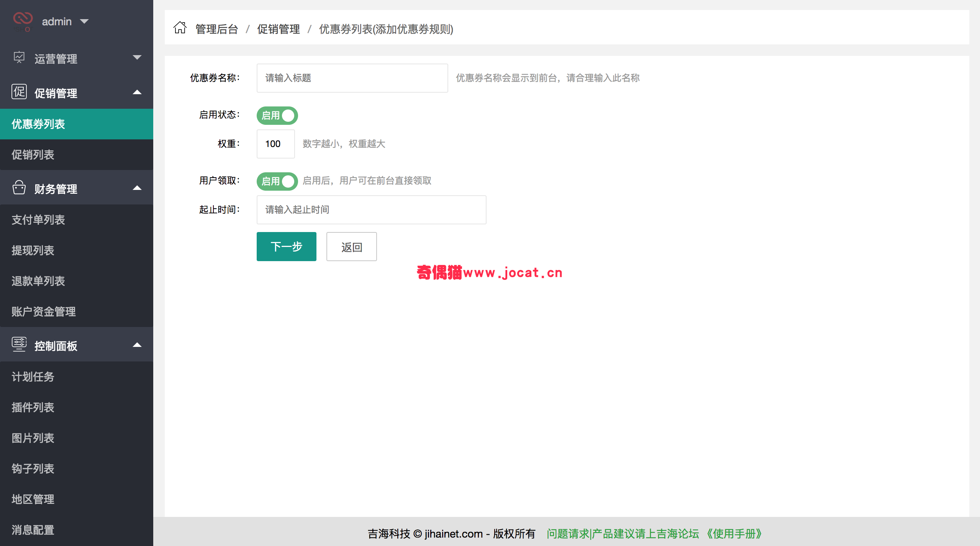Open 支付单列表 in the sidebar

tap(77, 220)
